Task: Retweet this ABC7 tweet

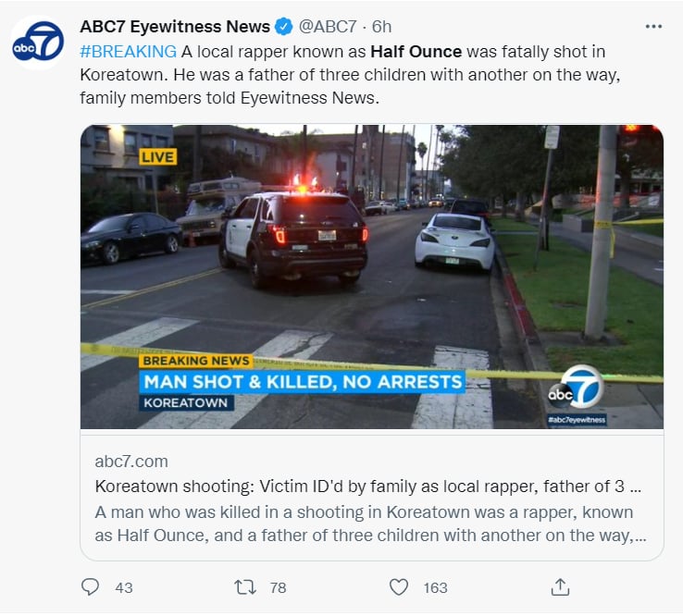Action: (244, 587)
